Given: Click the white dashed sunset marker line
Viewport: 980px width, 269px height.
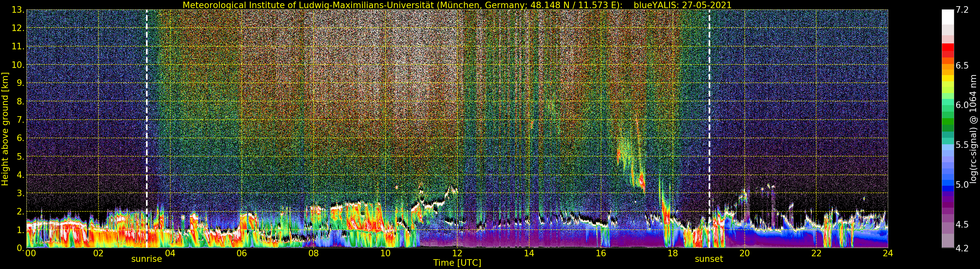Looking at the screenshot, I should coord(709,114).
